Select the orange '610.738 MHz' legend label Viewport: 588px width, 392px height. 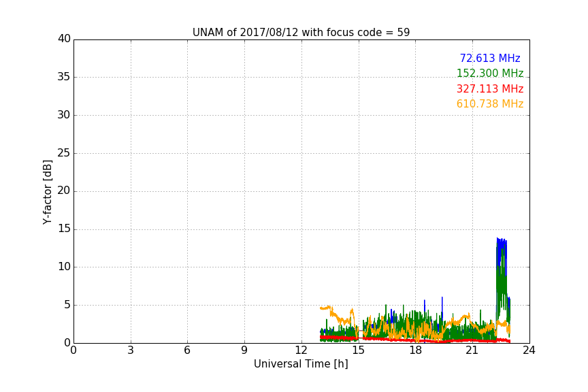coord(490,103)
